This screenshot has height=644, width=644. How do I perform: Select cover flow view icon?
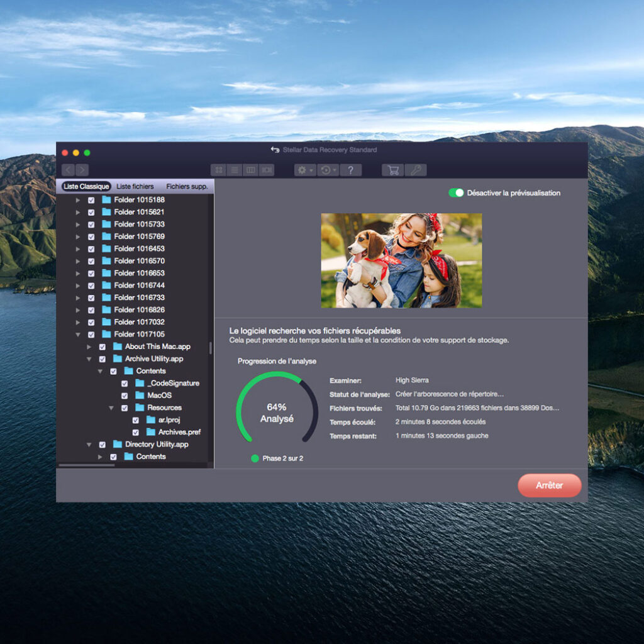(267, 170)
